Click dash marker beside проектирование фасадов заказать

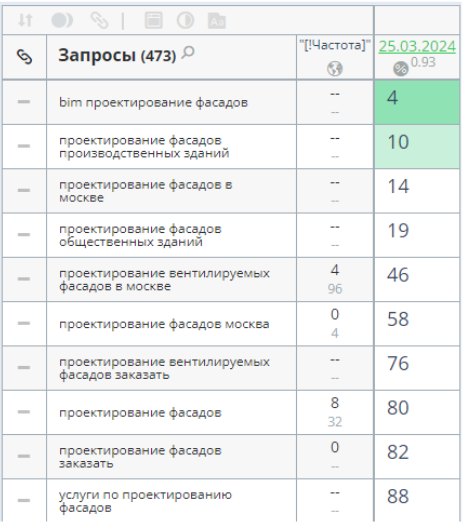pyautogui.click(x=24, y=456)
